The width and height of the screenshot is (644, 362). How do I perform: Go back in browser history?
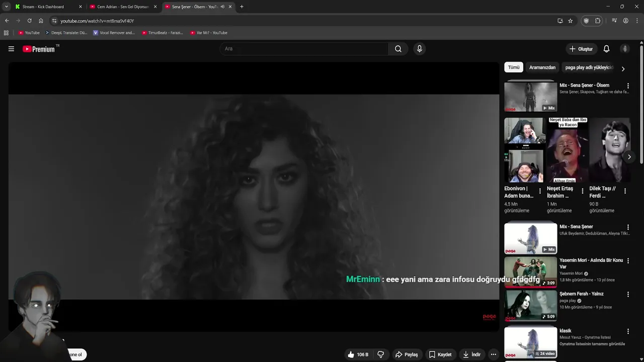7,21
